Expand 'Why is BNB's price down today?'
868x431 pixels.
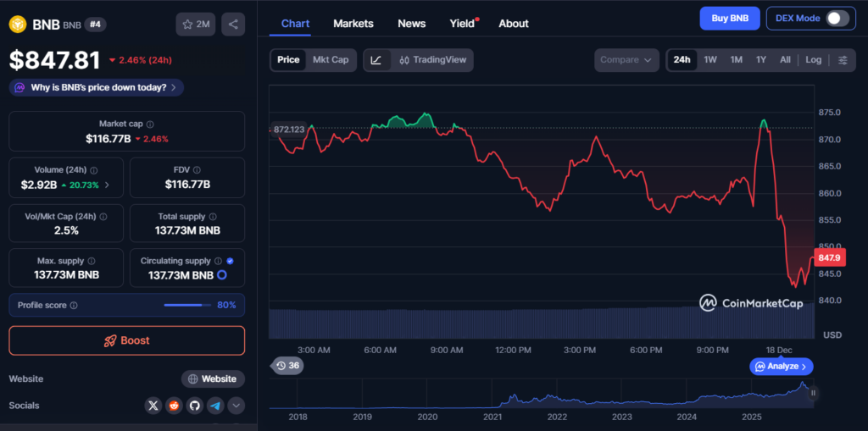click(97, 87)
